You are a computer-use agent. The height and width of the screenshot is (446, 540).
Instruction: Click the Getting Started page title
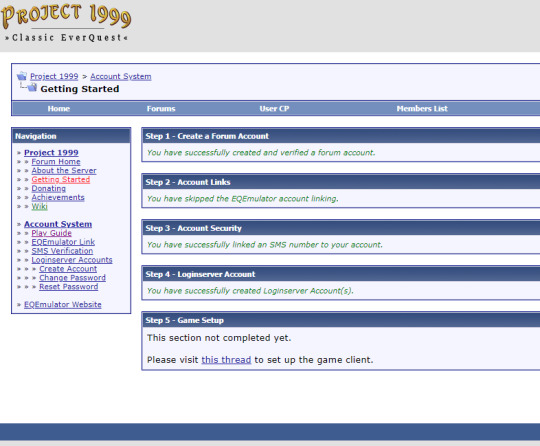80,89
